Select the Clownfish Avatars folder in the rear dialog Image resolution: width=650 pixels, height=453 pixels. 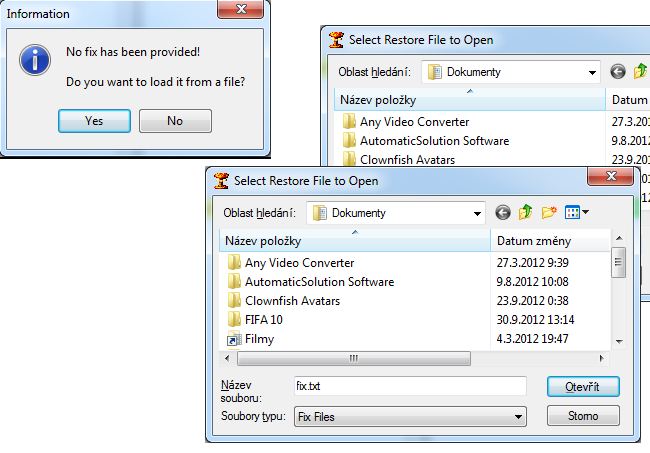pos(407,160)
